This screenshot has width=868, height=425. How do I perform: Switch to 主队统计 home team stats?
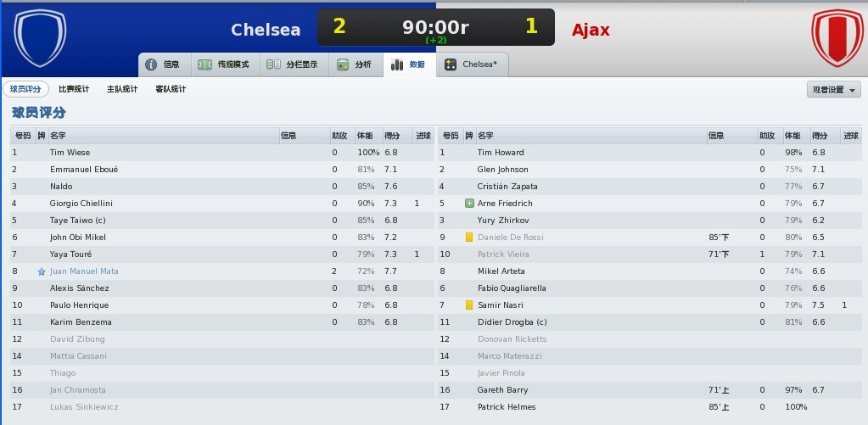122,89
